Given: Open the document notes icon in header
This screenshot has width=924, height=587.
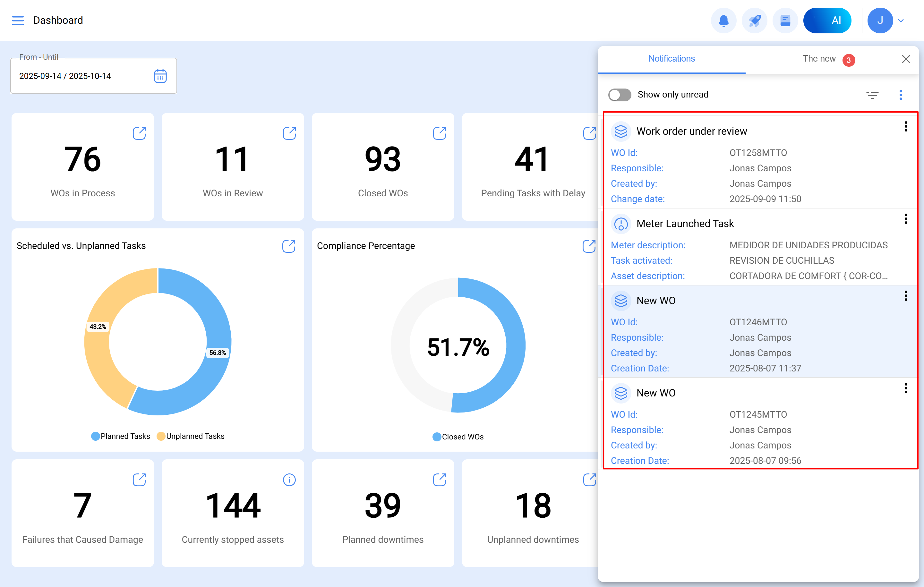Looking at the screenshot, I should coord(785,20).
